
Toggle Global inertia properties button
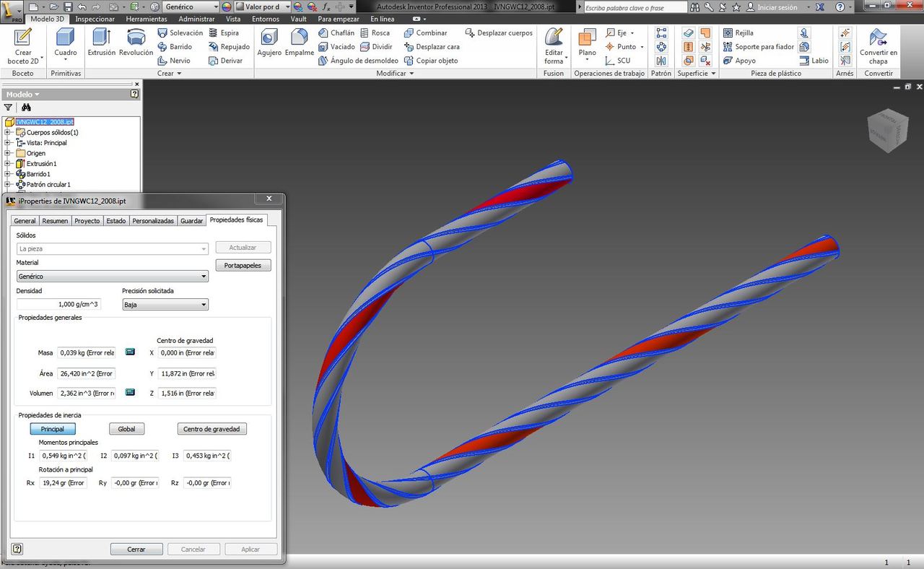[x=126, y=429]
